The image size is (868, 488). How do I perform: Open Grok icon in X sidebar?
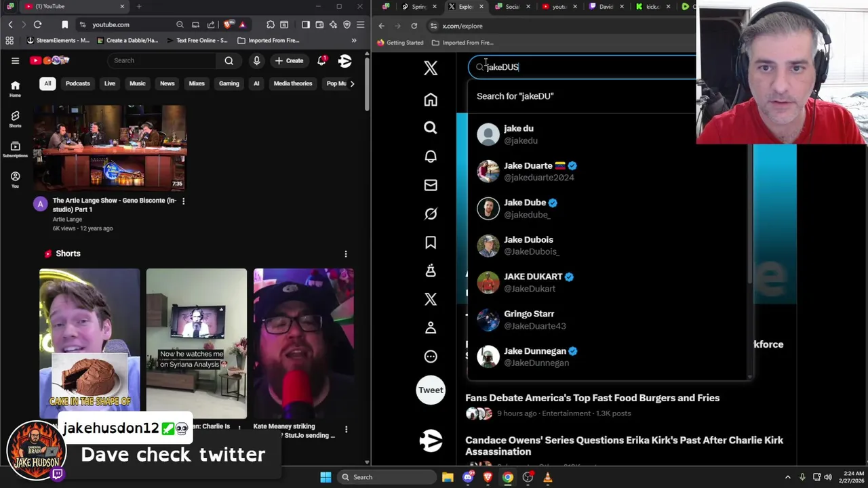pyautogui.click(x=431, y=213)
